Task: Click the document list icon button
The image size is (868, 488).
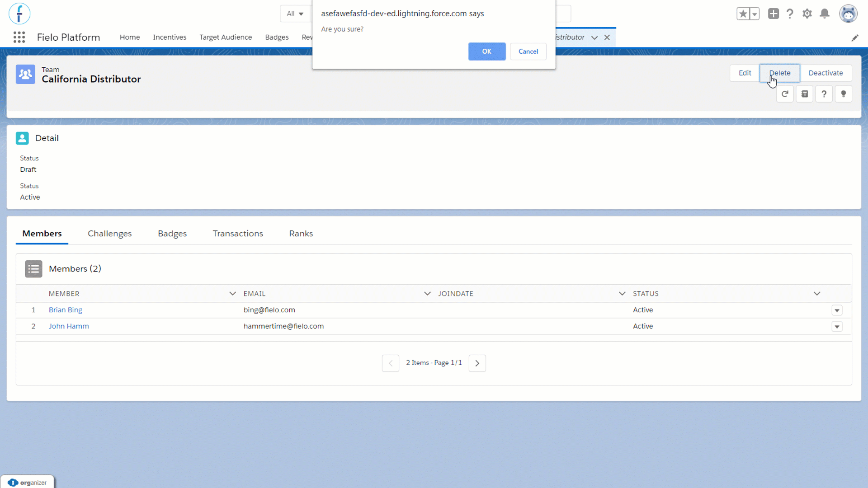Action: tap(805, 94)
